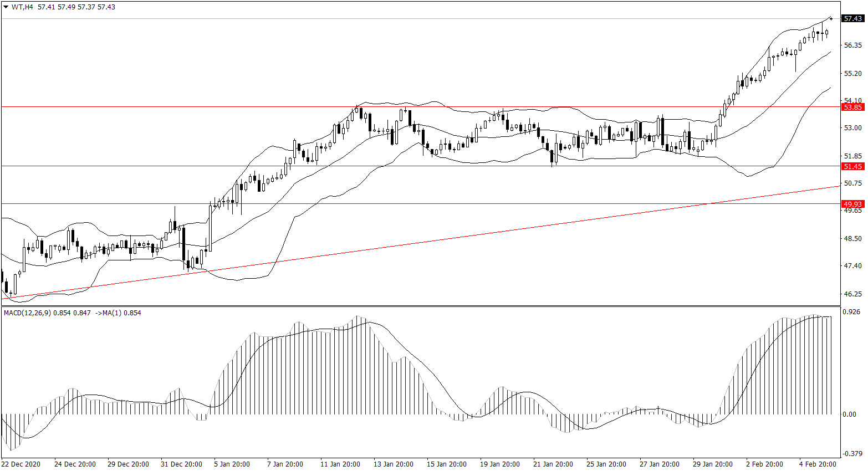Click the red 51.45 price label
The height and width of the screenshot is (471, 868).
tap(852, 166)
